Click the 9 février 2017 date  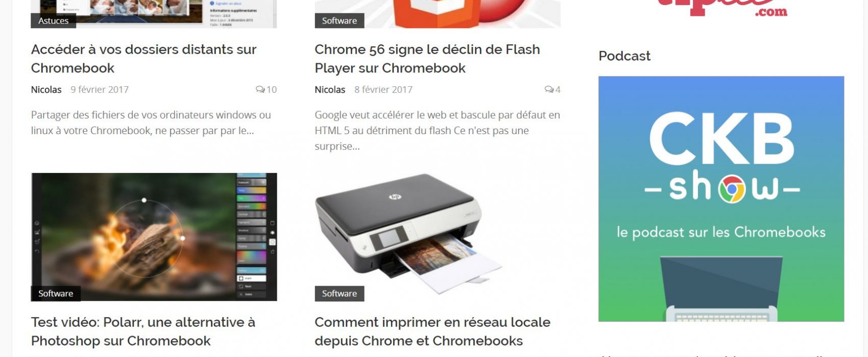[100, 90]
